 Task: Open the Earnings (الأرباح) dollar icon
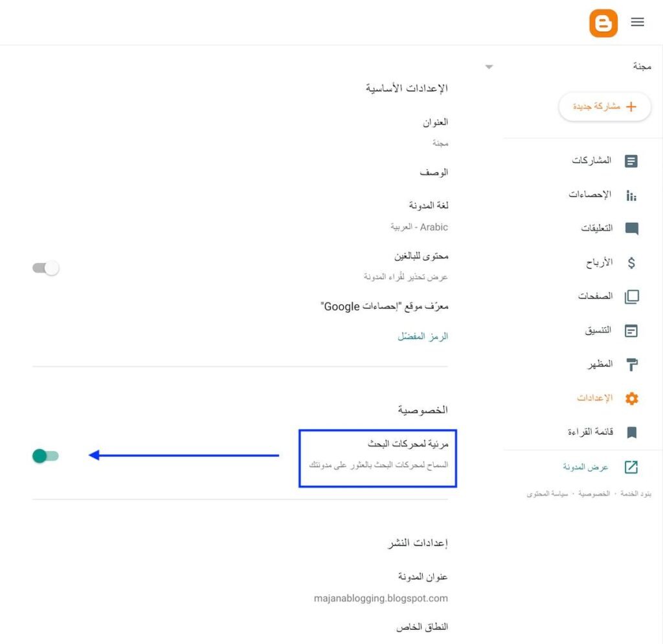(631, 263)
